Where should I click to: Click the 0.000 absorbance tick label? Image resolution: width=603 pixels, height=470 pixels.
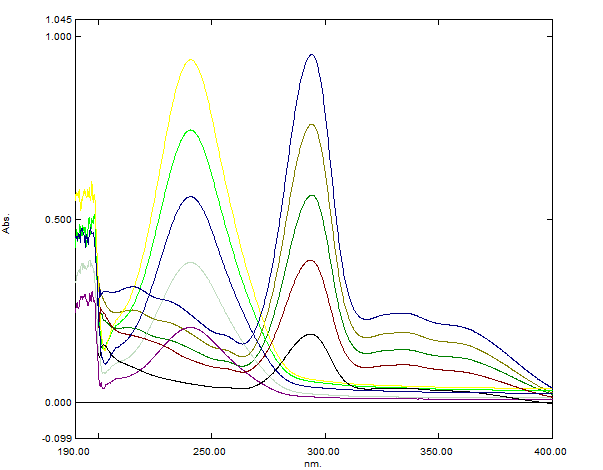(x=59, y=403)
